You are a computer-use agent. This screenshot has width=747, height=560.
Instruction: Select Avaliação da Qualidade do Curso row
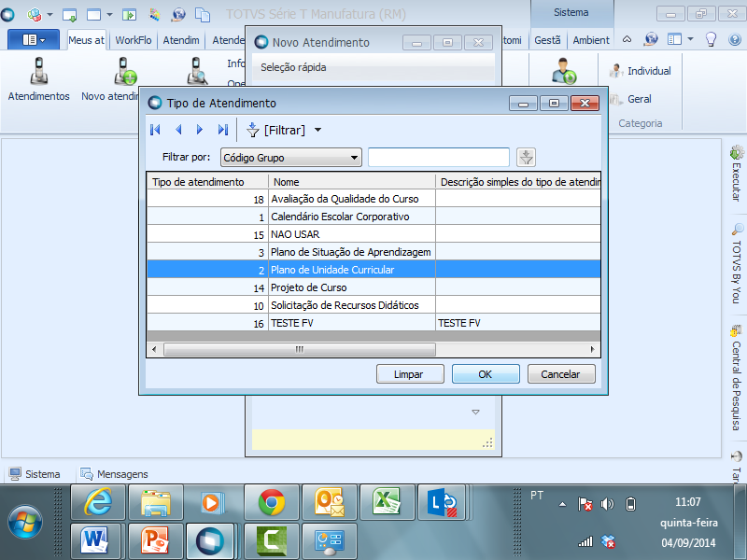[373, 199]
